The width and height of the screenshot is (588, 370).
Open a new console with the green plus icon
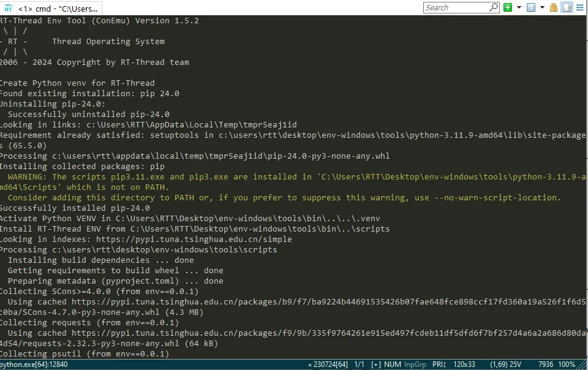(x=507, y=7)
